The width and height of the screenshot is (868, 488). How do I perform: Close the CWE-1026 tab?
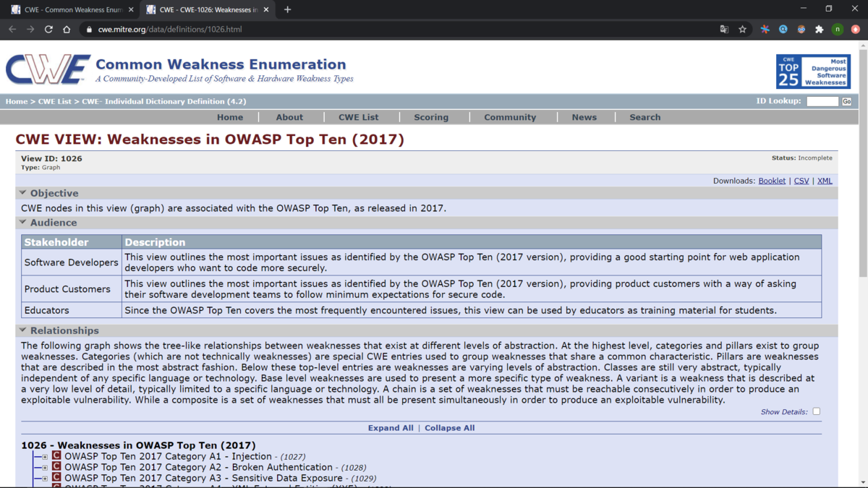click(x=267, y=9)
